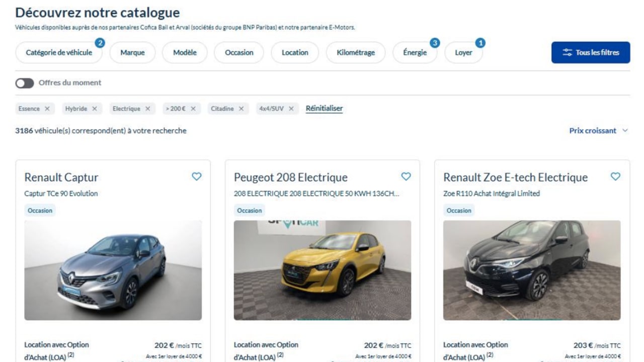Open the Kilométrage filter
The height and width of the screenshot is (362, 644).
pyautogui.click(x=355, y=52)
